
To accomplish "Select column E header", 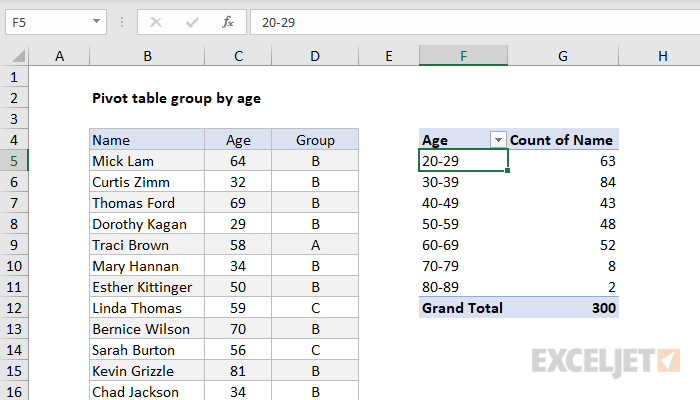I will (389, 56).
